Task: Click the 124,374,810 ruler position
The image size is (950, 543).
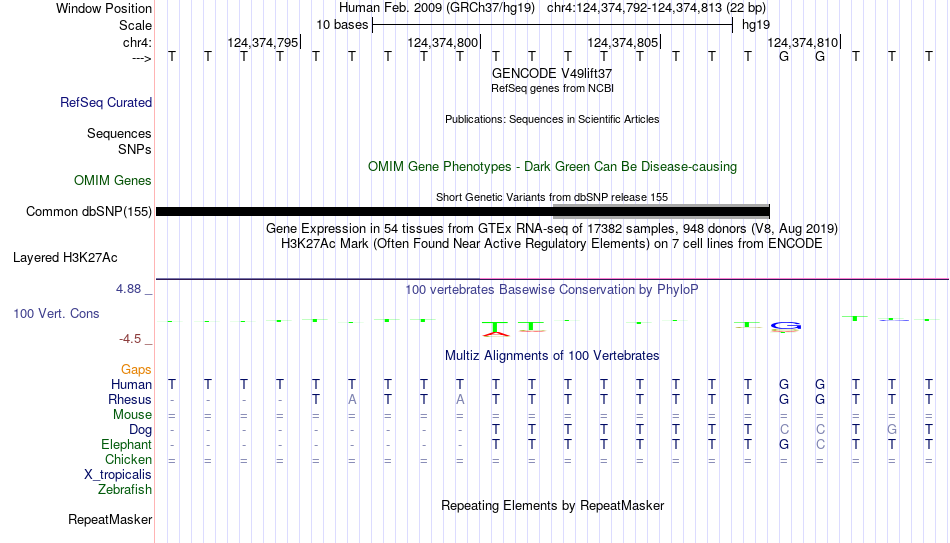Action: [803, 42]
